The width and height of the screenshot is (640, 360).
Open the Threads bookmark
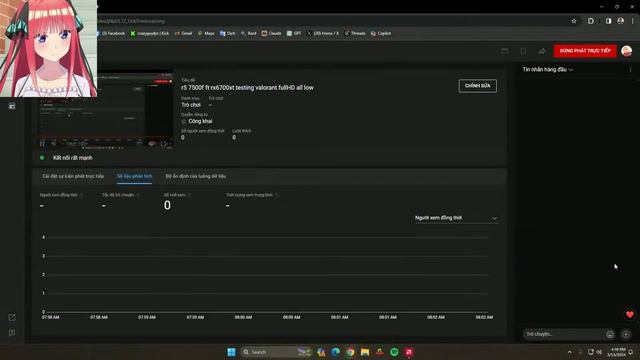pos(355,33)
